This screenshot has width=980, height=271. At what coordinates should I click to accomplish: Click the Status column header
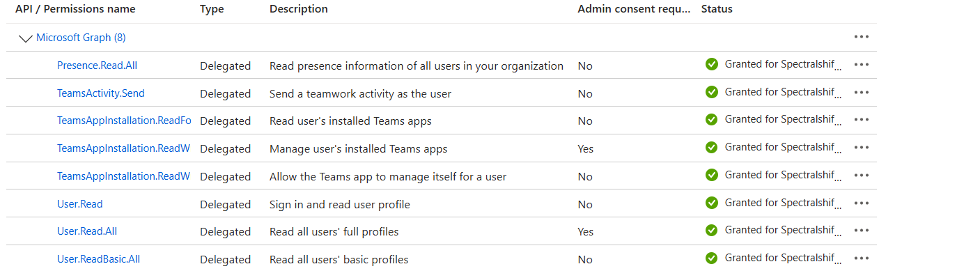717,9
